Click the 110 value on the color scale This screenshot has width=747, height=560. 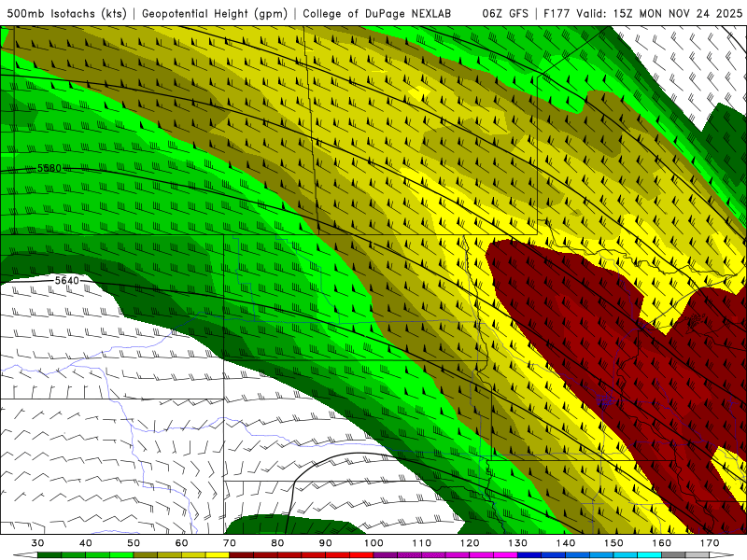pyautogui.click(x=422, y=543)
